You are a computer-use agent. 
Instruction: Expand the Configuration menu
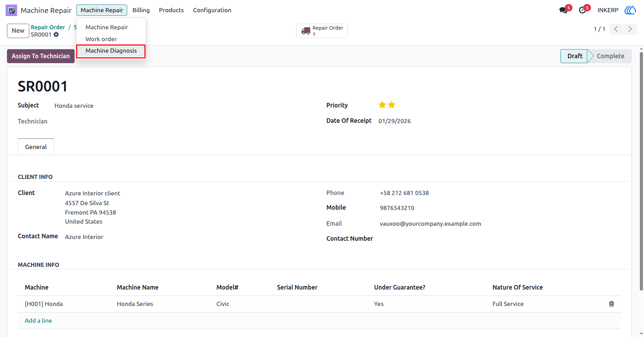[212, 10]
